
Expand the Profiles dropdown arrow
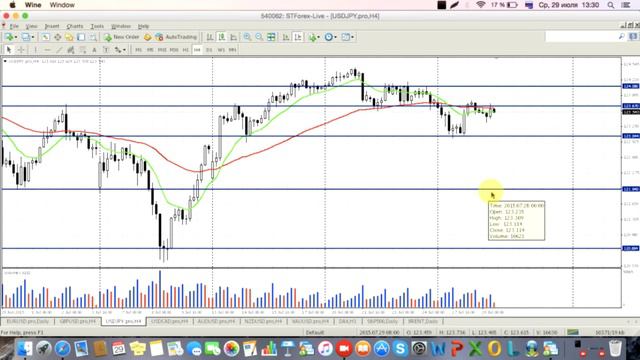[33, 37]
